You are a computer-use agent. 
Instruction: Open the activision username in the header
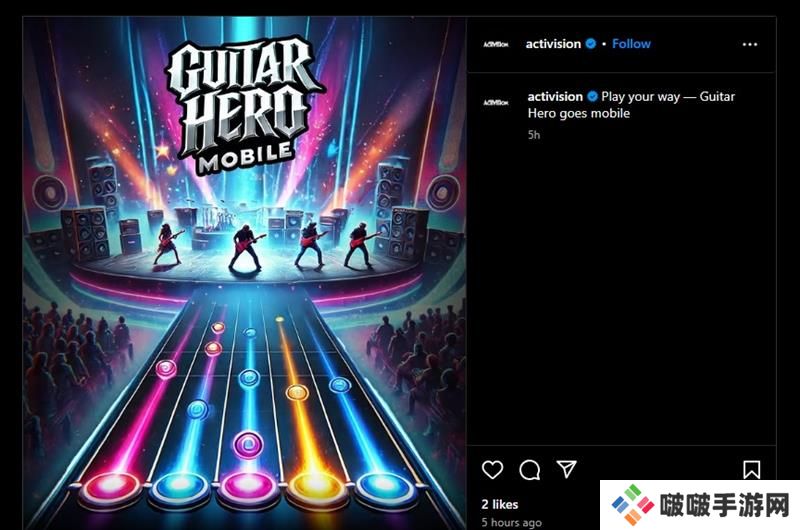pos(553,44)
